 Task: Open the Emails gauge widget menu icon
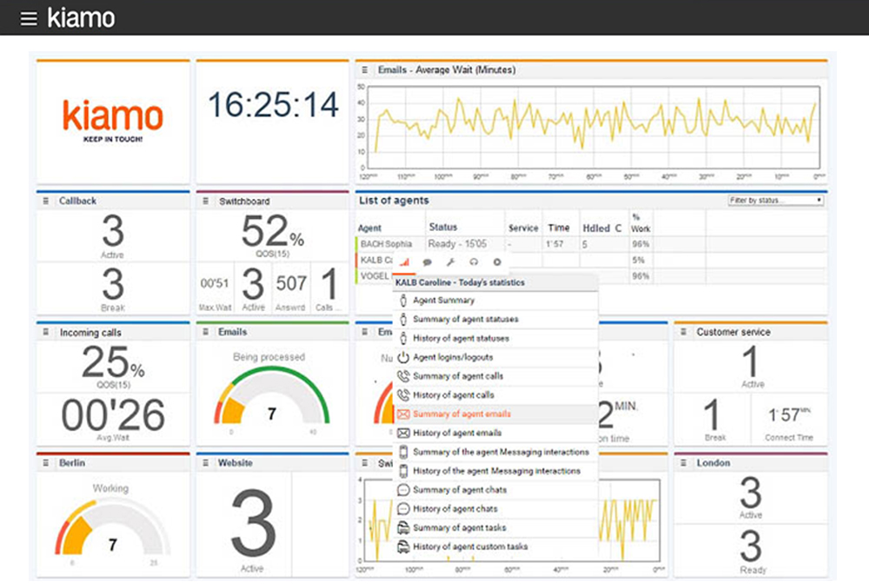[x=206, y=332]
